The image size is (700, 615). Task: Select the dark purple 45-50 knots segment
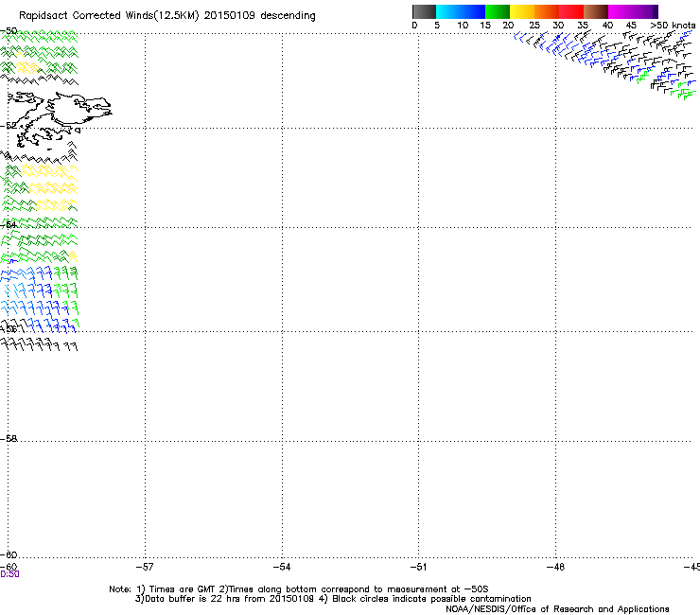click(645, 11)
